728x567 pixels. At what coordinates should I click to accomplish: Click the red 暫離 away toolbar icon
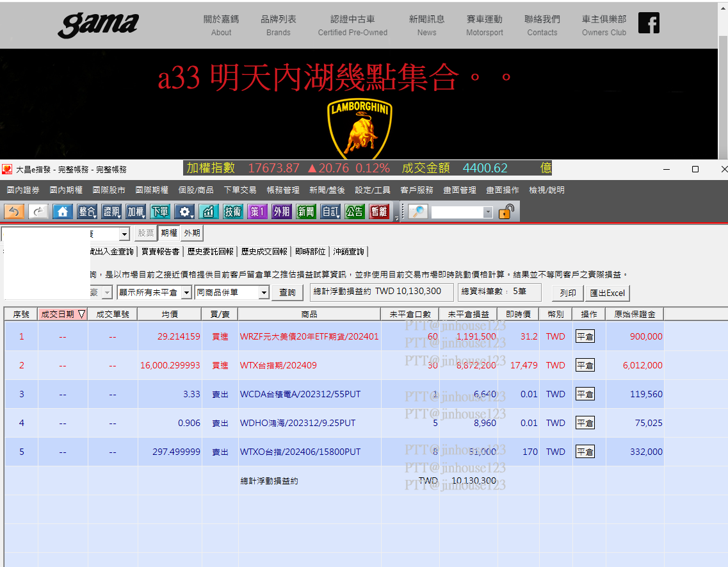379,212
